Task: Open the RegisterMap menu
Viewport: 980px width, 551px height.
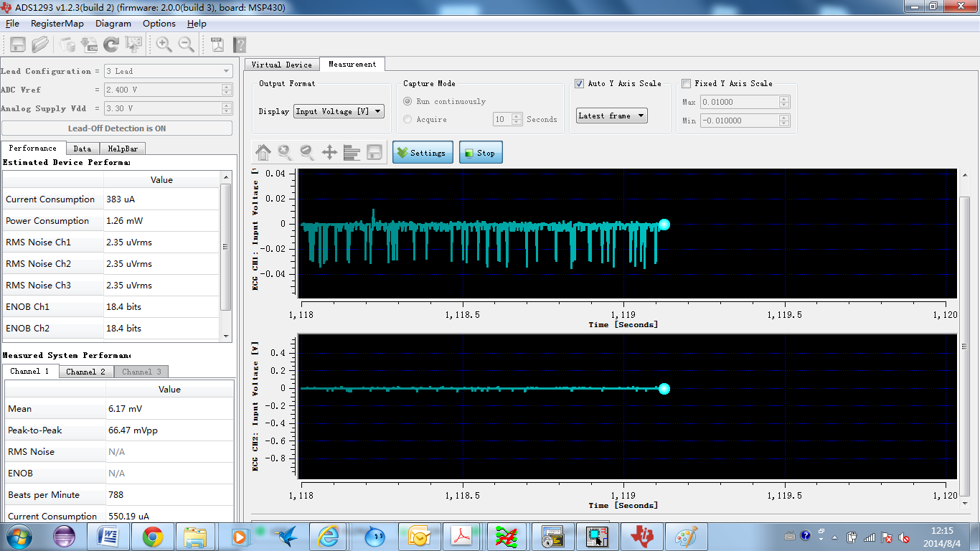Action: point(57,24)
